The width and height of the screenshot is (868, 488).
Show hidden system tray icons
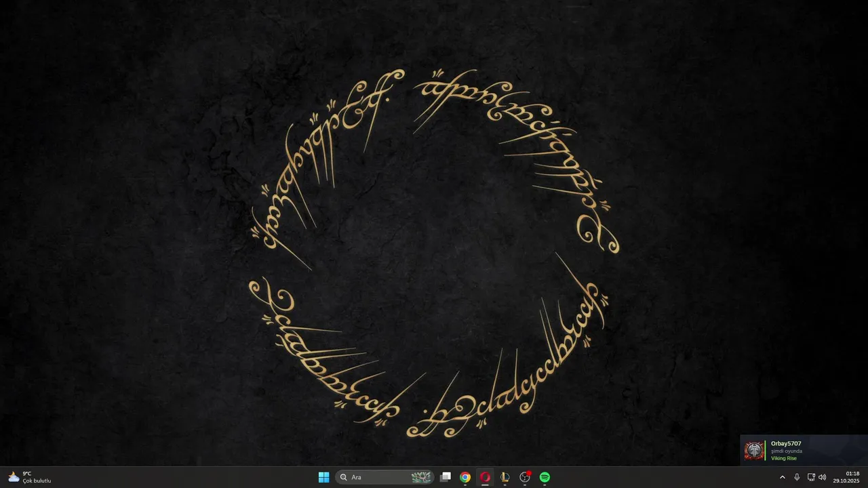[x=782, y=477]
